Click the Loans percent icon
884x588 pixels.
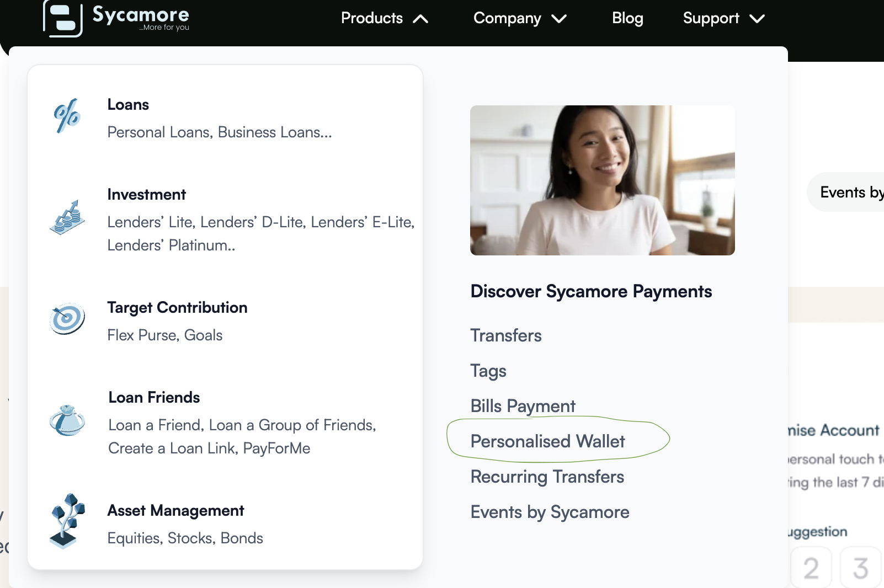(67, 116)
